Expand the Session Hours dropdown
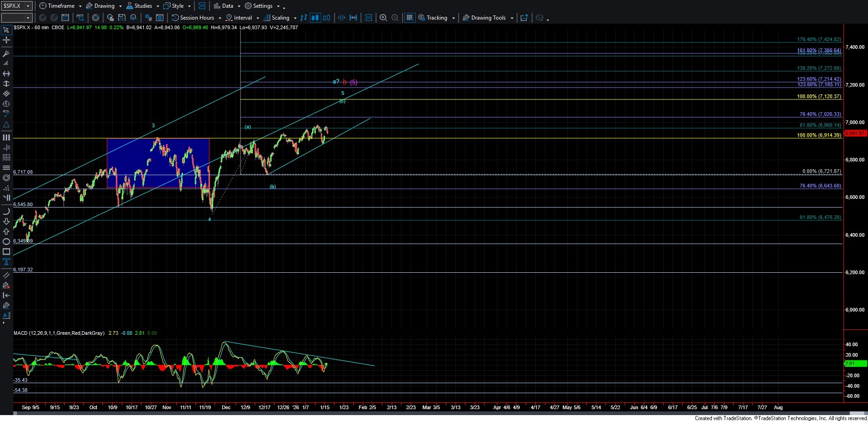 tap(220, 18)
